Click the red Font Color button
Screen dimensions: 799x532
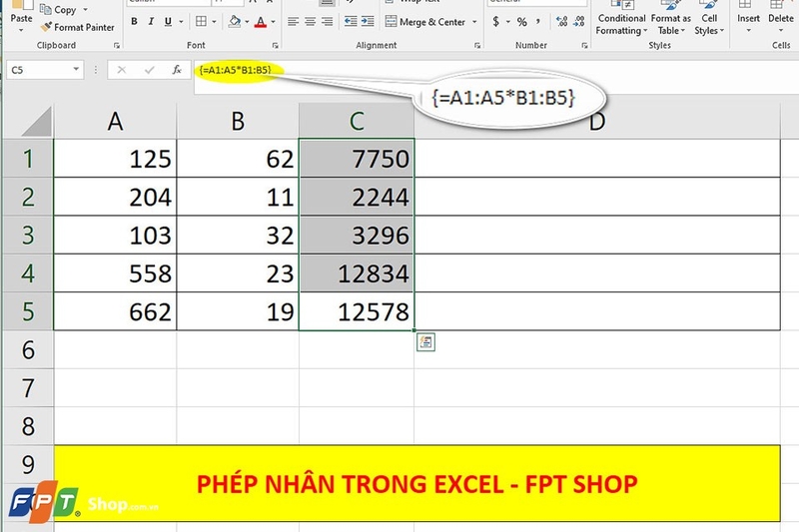pos(261,21)
